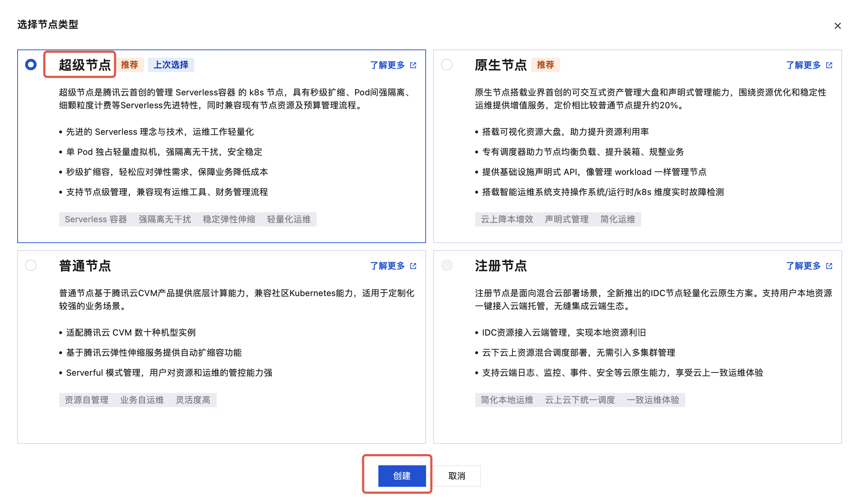This screenshot has width=860, height=504.
Task: Click the 上次选择 badge
Action: pos(171,65)
